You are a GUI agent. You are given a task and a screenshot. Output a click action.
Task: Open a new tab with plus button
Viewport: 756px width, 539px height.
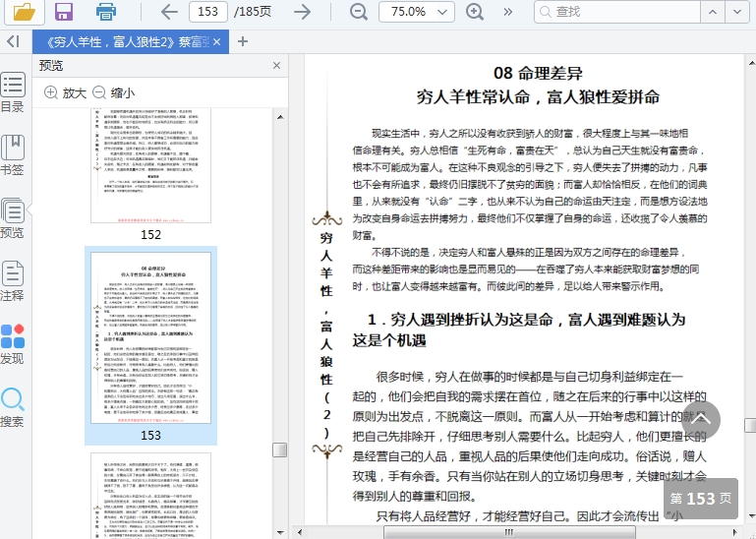point(243,41)
